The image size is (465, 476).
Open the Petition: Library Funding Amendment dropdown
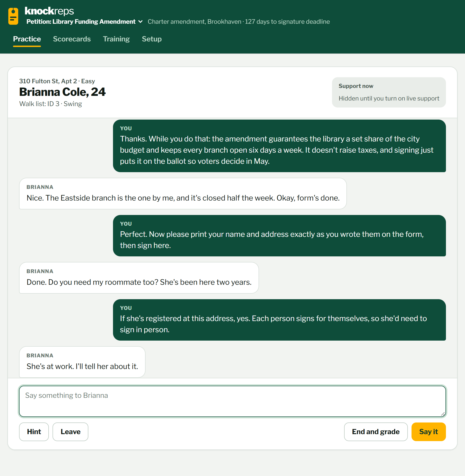tap(84, 21)
